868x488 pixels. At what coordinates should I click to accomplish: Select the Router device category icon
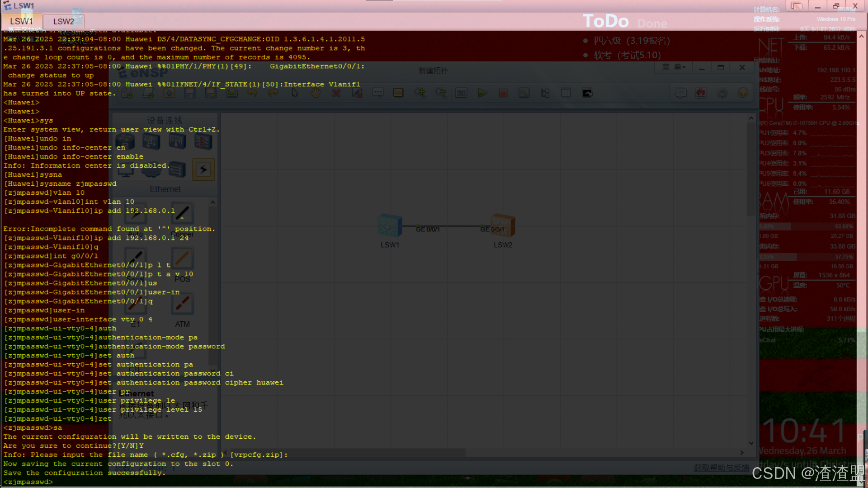[x=125, y=142]
